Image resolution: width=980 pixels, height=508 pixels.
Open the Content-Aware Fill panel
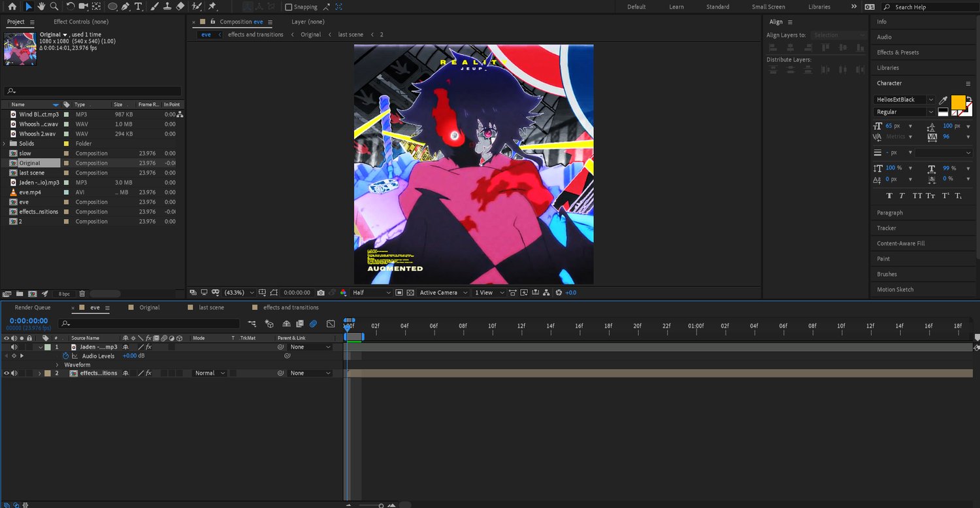point(900,243)
